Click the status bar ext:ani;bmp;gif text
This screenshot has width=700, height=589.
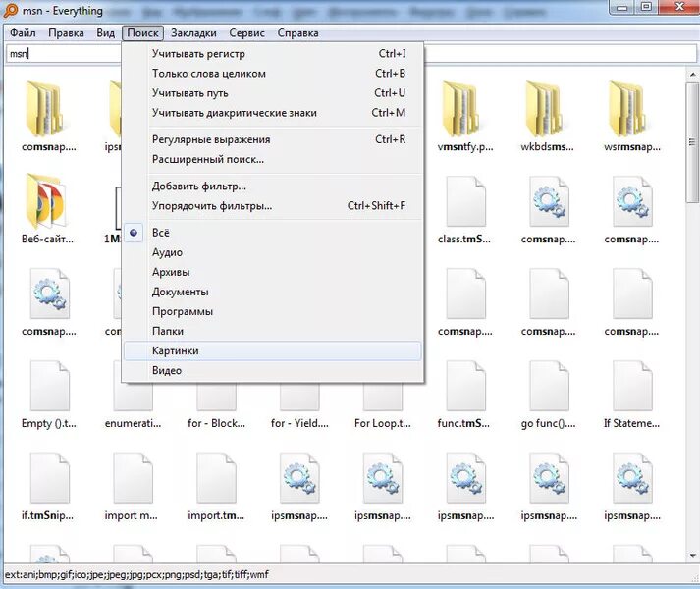(x=136, y=574)
